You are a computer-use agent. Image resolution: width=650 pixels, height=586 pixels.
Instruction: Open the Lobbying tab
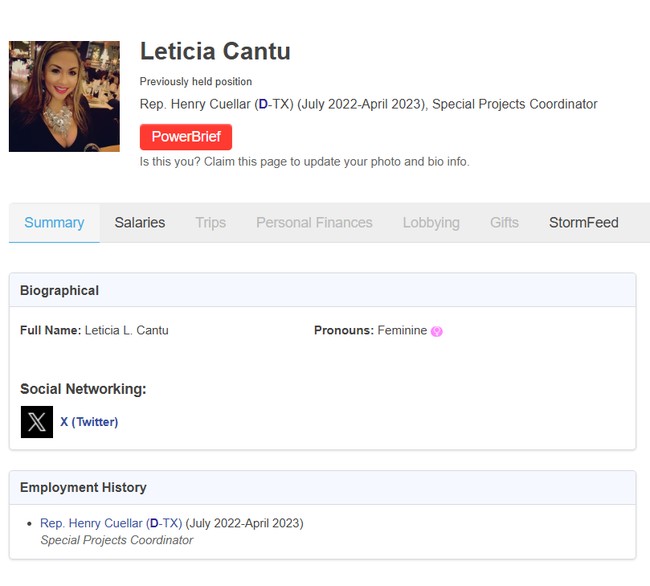(x=431, y=223)
